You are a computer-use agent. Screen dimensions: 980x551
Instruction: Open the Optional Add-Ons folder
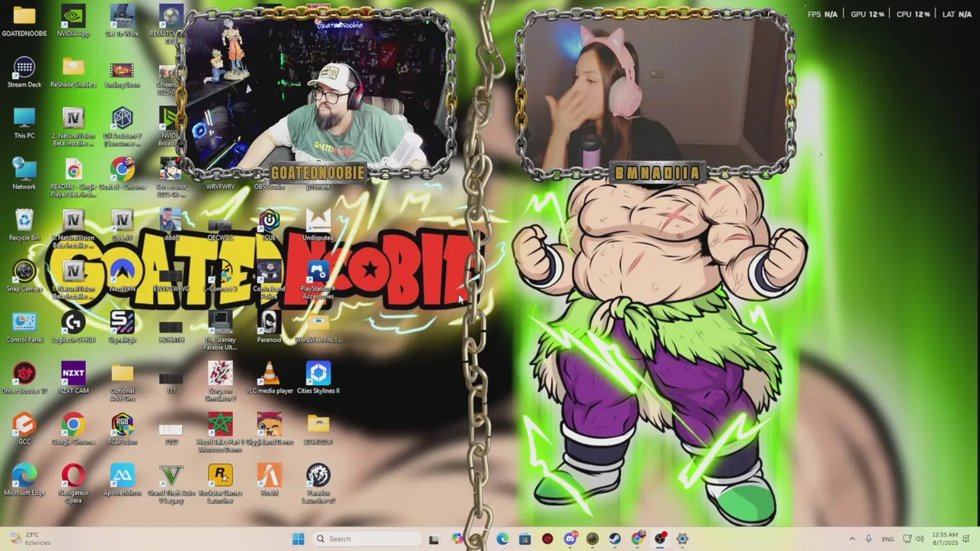click(x=122, y=380)
